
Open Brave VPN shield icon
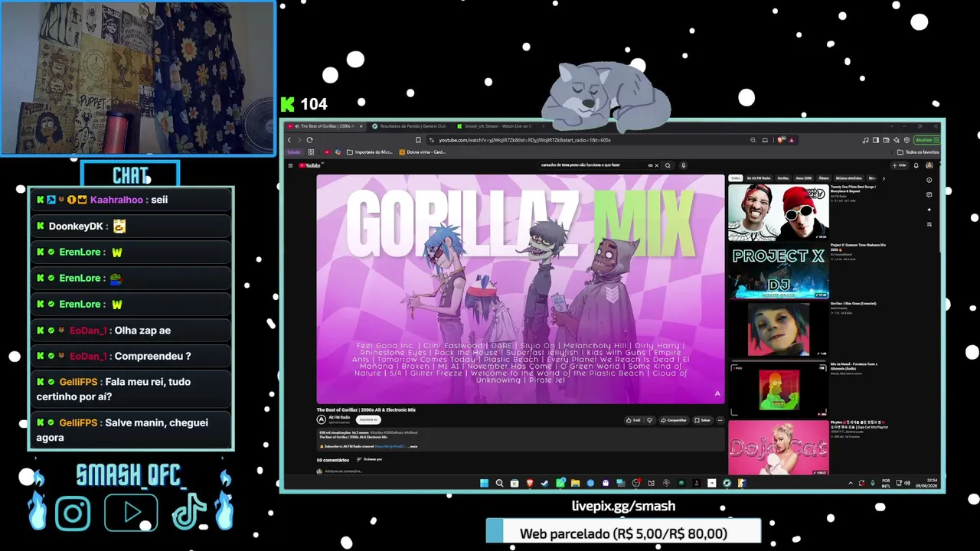906,140
